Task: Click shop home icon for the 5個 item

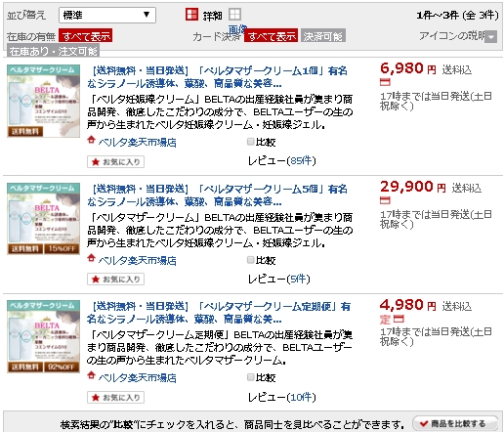Action: [91, 258]
